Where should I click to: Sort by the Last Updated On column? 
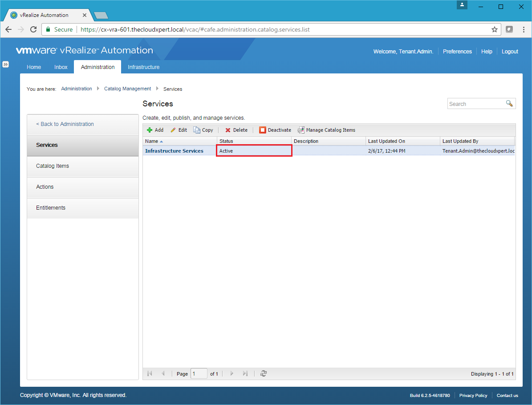point(386,141)
